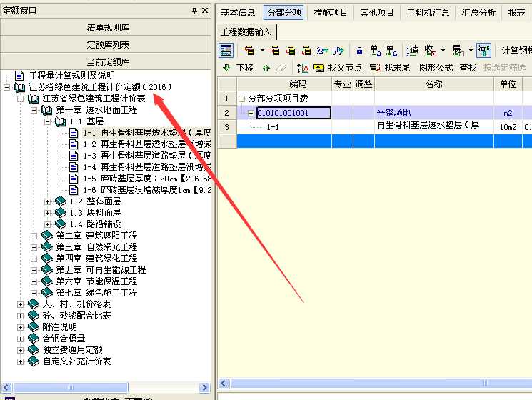Viewport: 532px width, 400px height.
Task: Click the code cell 010101001001
Action: [x=293, y=113]
